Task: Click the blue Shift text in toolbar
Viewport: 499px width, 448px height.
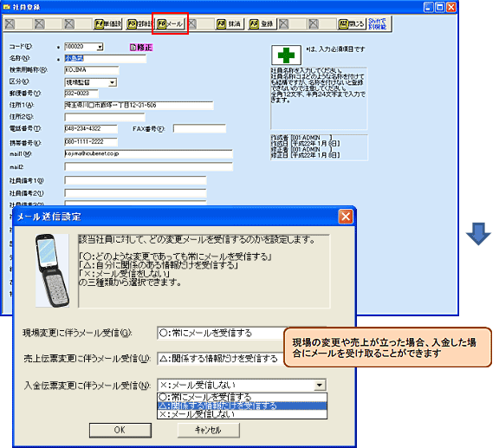Action: point(377,23)
